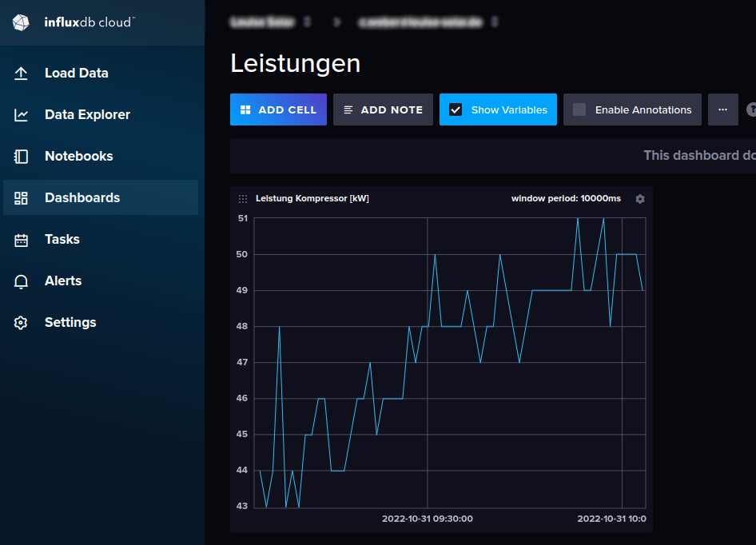Viewport: 756px width, 545px height.
Task: Click the Leistung Kompressor [kW] cell title
Action: pyautogui.click(x=312, y=199)
